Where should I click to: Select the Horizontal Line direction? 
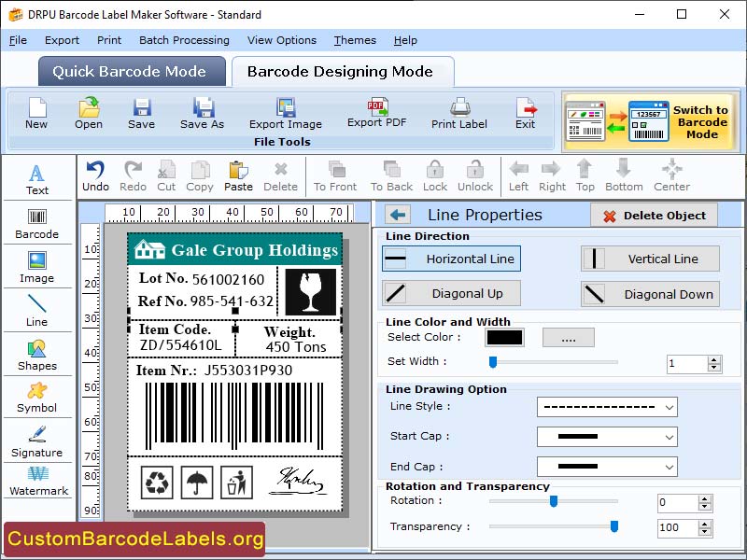[x=451, y=259]
